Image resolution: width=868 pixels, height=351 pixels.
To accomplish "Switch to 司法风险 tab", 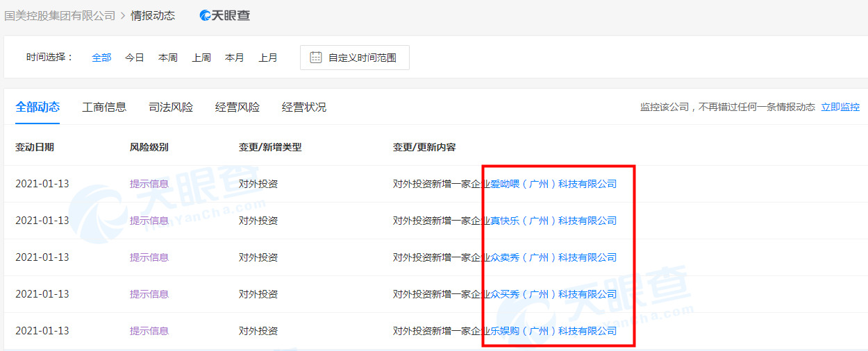I will (x=171, y=107).
